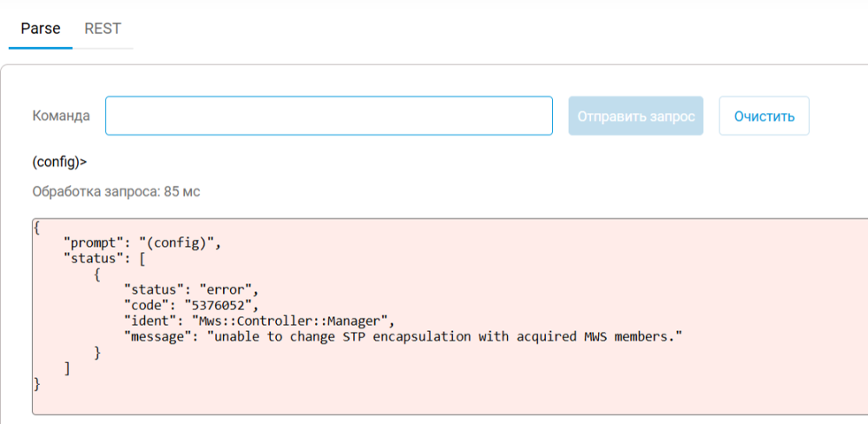Screen dimensions: 868x424
Task: Click the final closing brace of the JSON
Action: [36, 382]
